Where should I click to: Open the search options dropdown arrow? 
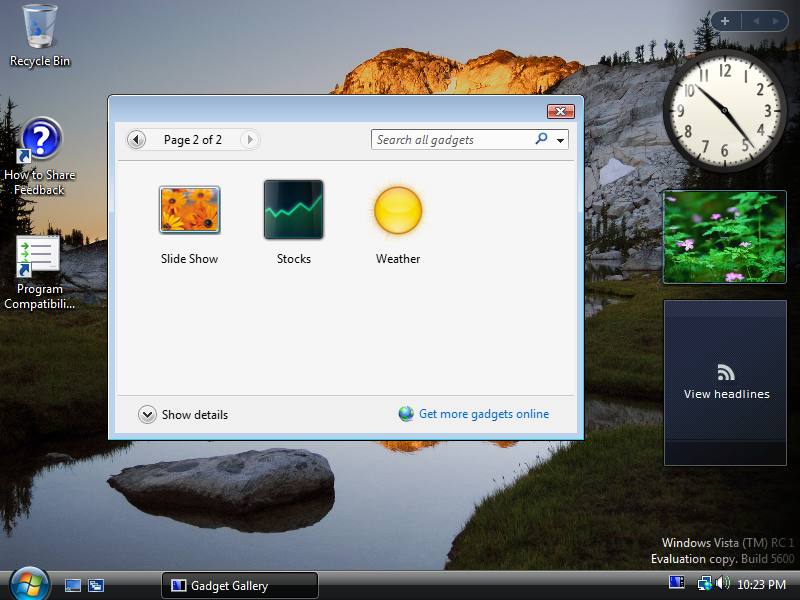pos(560,140)
